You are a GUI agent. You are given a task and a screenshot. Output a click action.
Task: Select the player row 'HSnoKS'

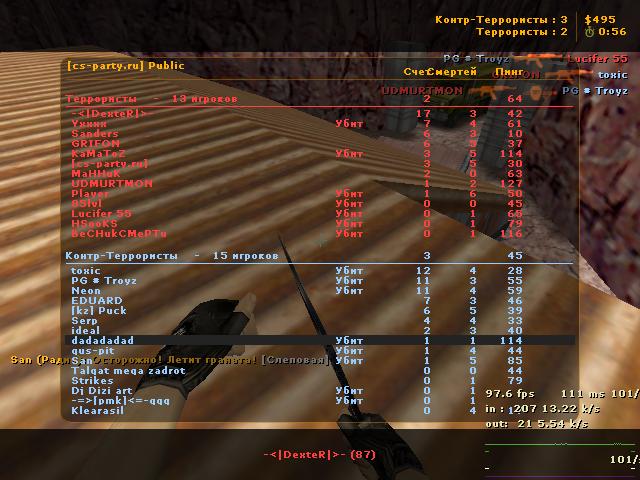pos(320,224)
